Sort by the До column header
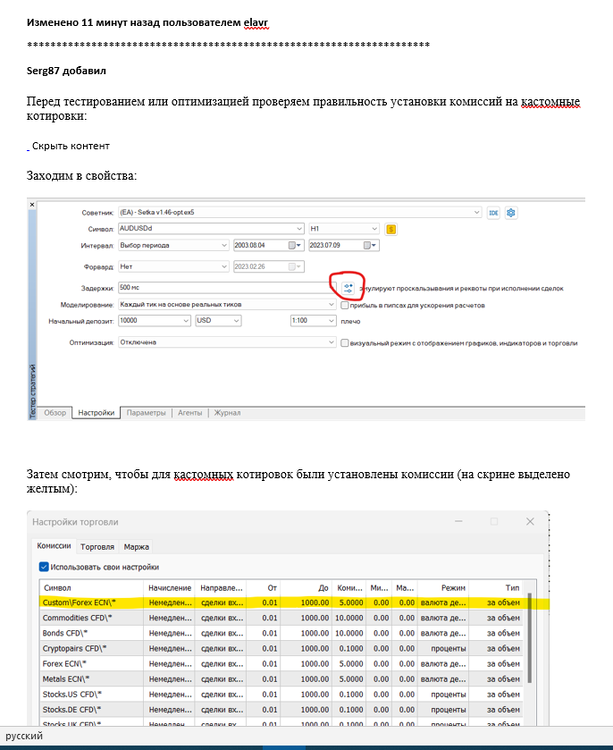613x750 pixels. coord(306,588)
